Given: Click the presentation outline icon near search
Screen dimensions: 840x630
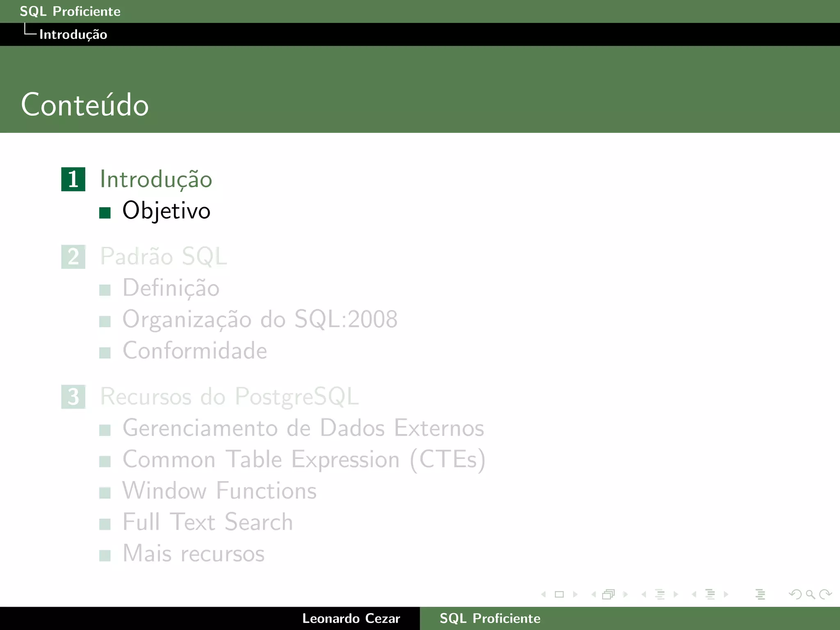Looking at the screenshot, I should pos(760,594).
